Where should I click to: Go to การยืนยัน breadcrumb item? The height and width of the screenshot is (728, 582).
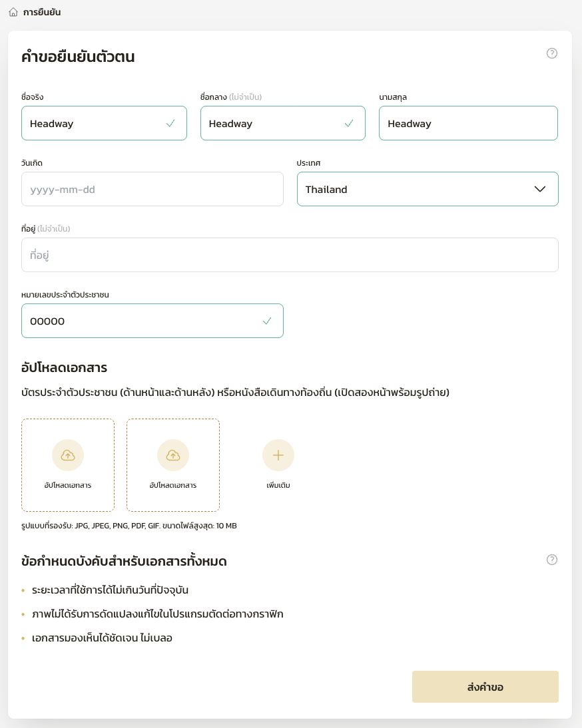click(41, 12)
